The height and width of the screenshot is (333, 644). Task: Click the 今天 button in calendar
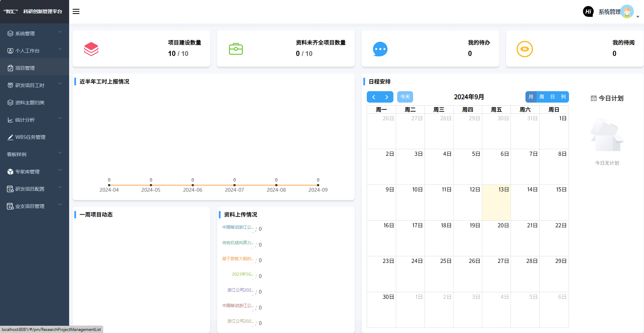point(405,97)
